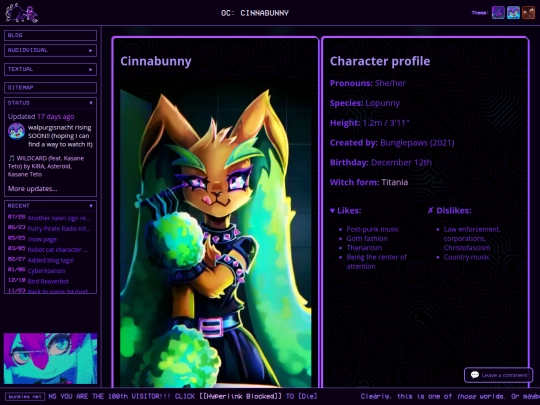Open the TEXTUAL menu
This screenshot has height=405, width=540.
[50, 69]
